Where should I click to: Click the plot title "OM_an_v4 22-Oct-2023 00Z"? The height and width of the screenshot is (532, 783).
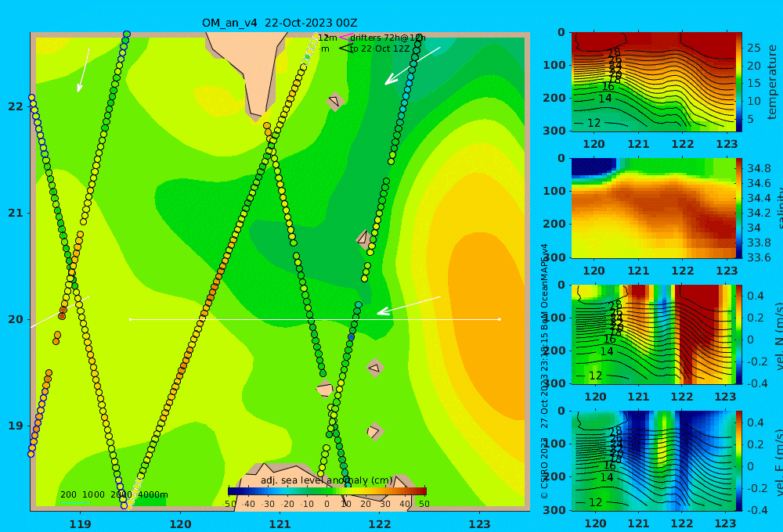(280, 23)
